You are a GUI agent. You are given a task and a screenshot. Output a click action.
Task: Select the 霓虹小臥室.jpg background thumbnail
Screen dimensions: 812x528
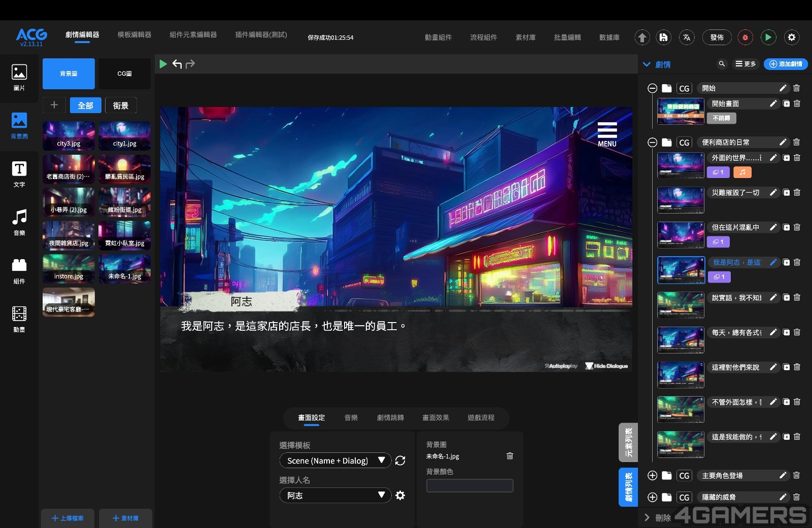tap(124, 235)
